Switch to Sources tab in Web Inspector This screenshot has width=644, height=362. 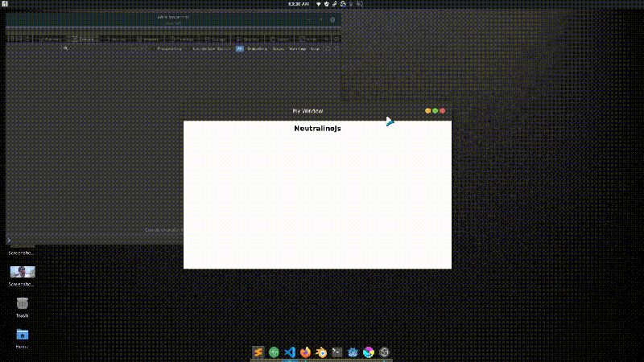pyautogui.click(x=116, y=39)
